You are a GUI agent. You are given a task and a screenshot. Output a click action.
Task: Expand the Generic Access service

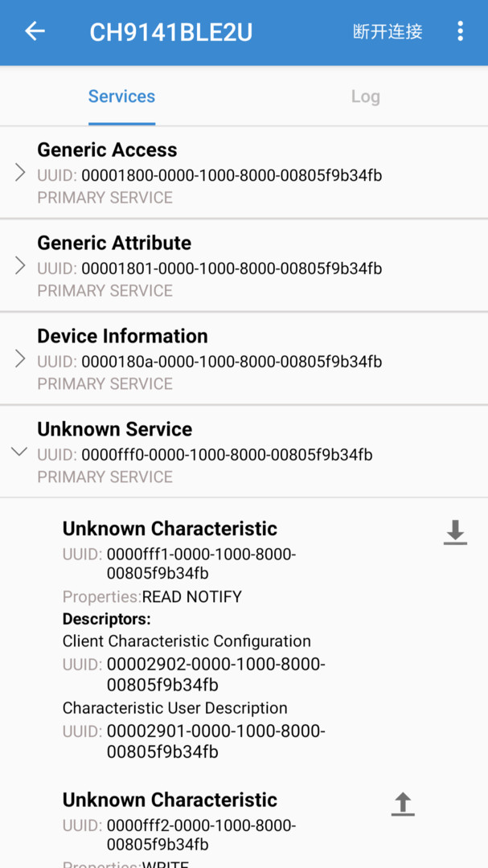[20, 173]
